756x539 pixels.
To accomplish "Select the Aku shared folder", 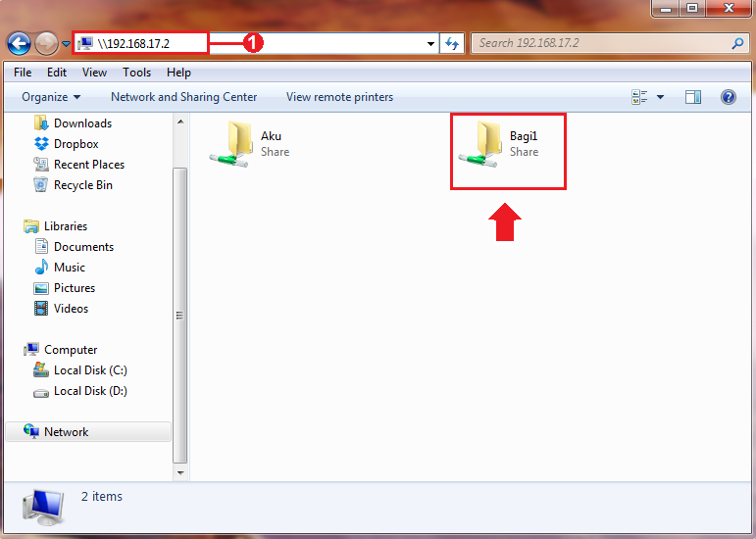I will point(250,144).
